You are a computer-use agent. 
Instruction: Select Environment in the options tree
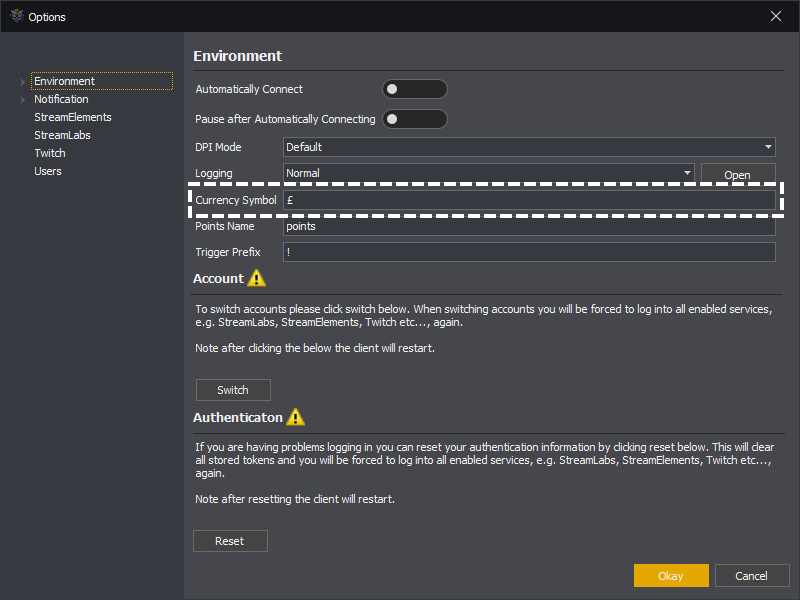point(102,81)
